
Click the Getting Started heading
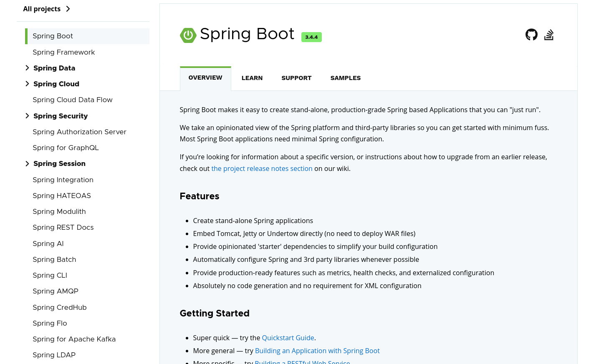(215, 313)
